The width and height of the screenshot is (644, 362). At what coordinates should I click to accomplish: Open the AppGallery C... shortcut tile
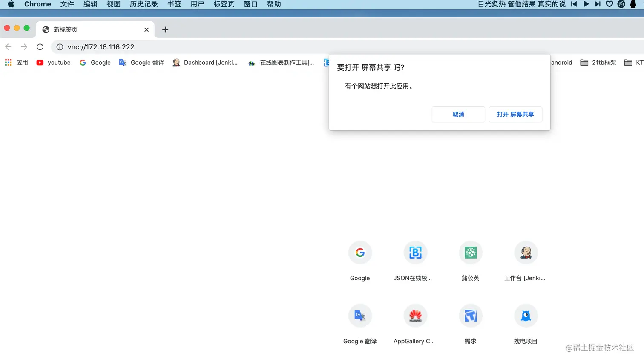415,324
